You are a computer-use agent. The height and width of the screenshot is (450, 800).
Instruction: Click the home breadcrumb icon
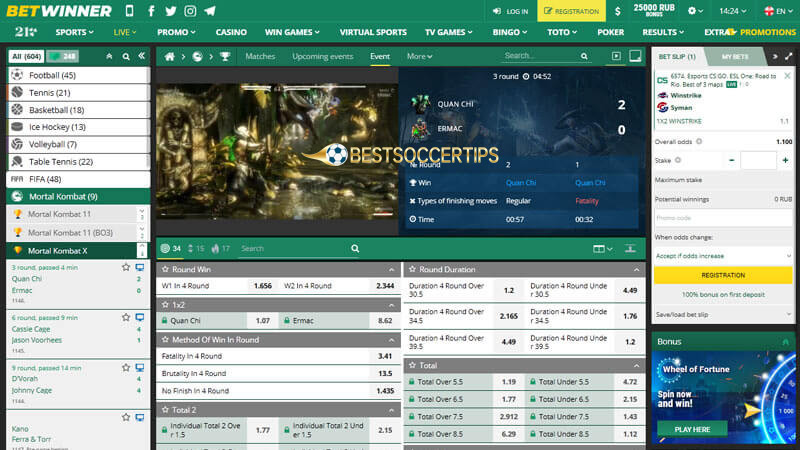(169, 57)
